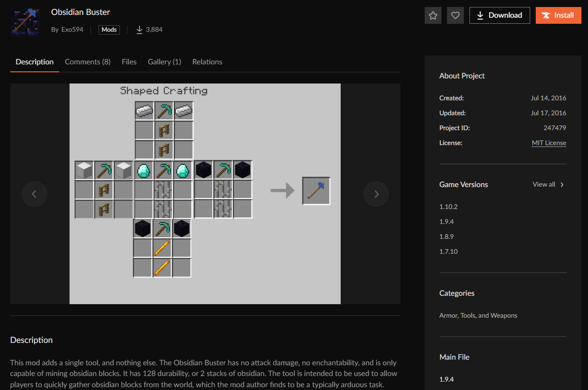This screenshot has width=588, height=390.
Task: Open the Comments (8) tab
Action: [88, 62]
